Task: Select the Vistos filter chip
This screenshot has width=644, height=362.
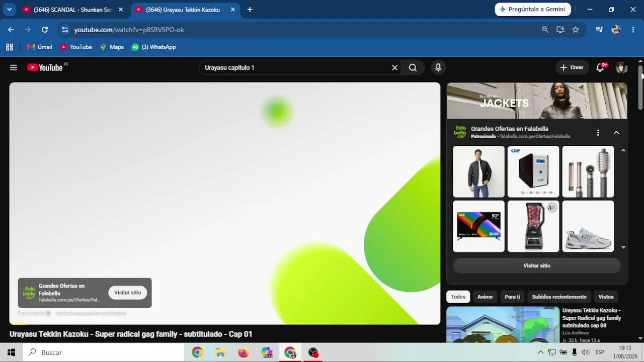Action: pos(606,297)
